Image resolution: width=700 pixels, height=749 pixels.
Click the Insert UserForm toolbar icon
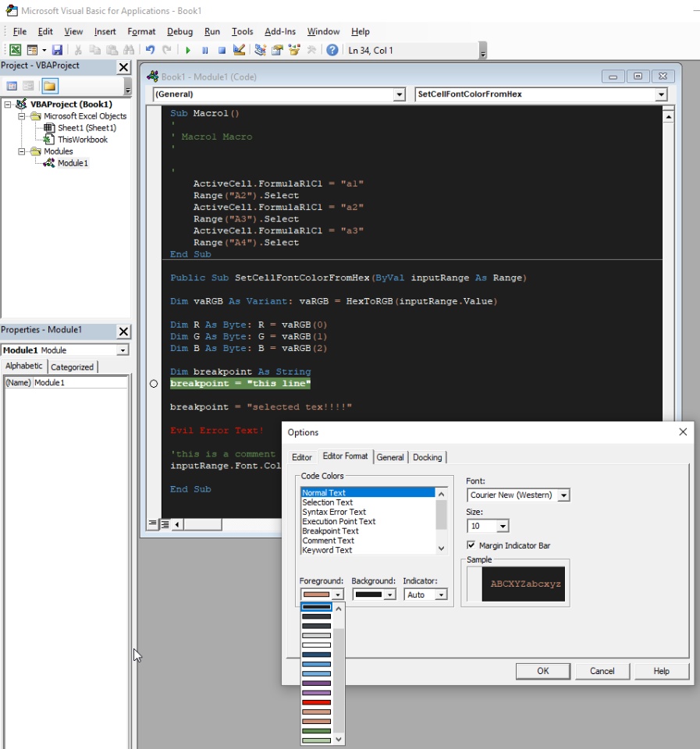click(x=32, y=50)
